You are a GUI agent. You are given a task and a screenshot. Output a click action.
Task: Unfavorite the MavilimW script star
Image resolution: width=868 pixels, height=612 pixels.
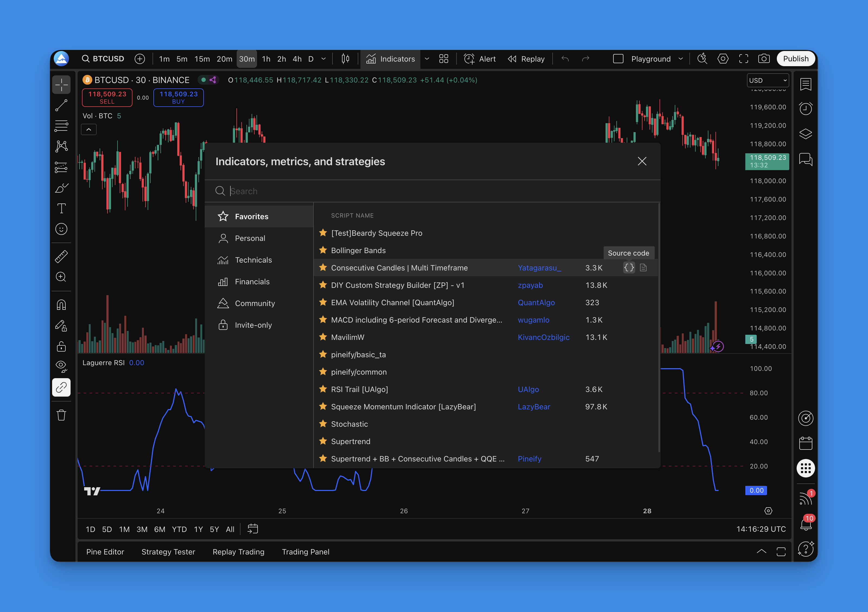[x=323, y=337]
